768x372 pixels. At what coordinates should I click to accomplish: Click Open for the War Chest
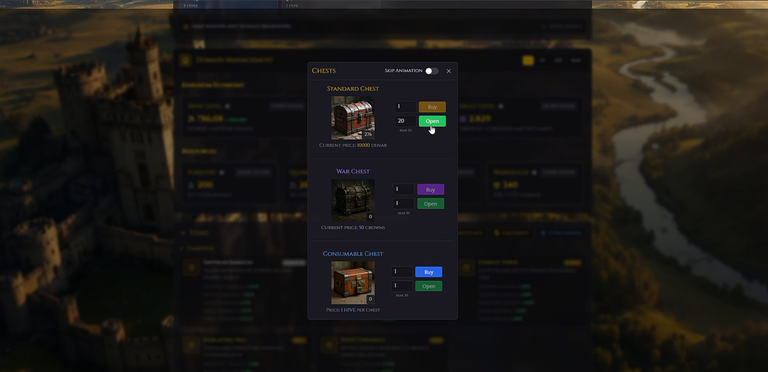[x=431, y=204]
